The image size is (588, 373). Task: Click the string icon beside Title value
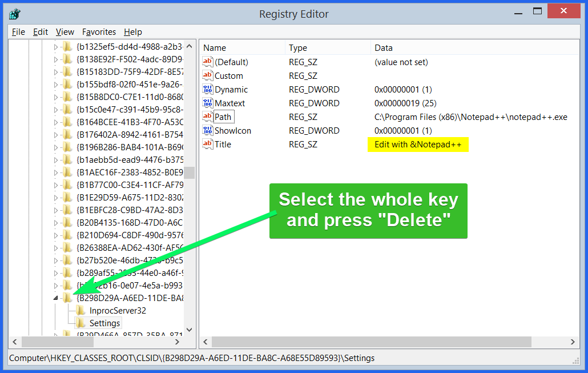(x=208, y=144)
